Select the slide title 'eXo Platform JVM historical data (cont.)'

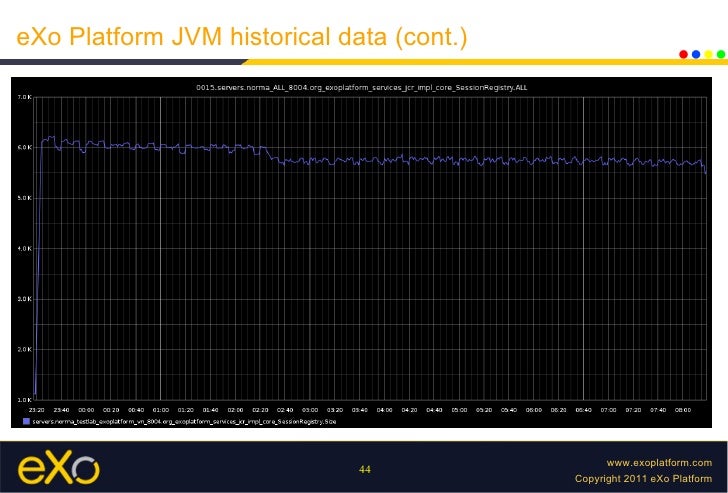241,36
